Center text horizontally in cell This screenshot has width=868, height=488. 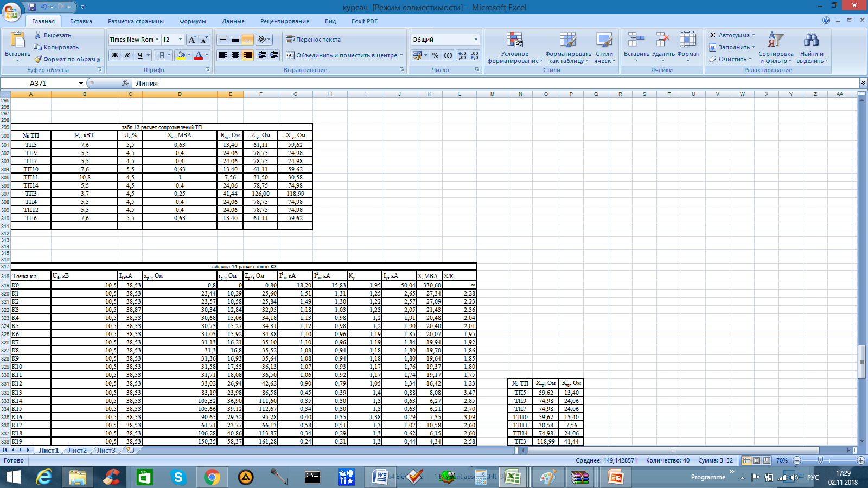pos(235,55)
